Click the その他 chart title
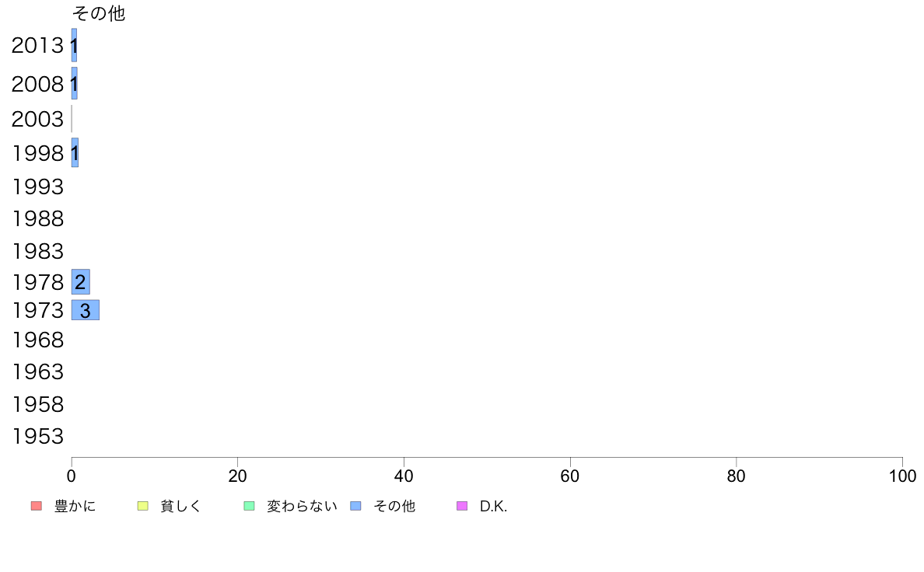Screen dimensions: 924x572 98,13
